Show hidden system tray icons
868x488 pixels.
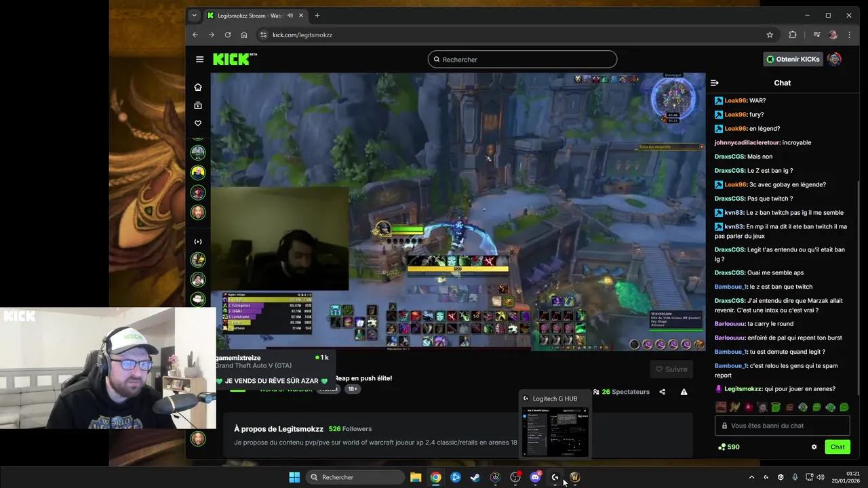751,477
